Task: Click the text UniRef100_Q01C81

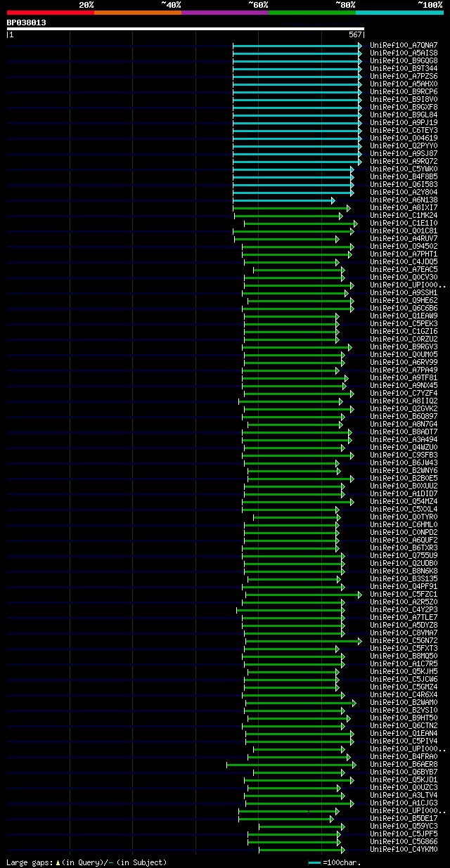Action: (x=404, y=231)
